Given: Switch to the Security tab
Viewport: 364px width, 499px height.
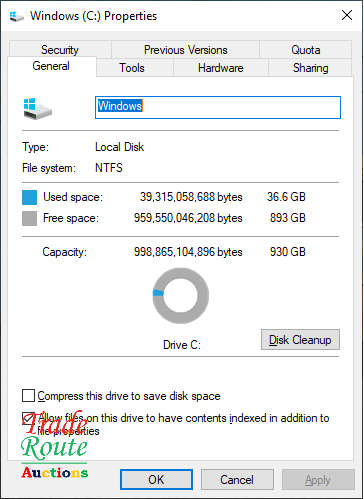Looking at the screenshot, I should tap(60, 50).
